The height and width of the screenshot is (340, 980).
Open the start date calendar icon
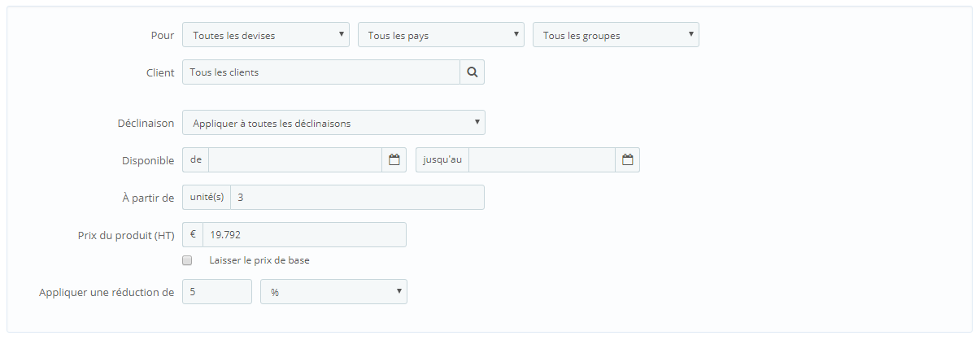(x=394, y=160)
